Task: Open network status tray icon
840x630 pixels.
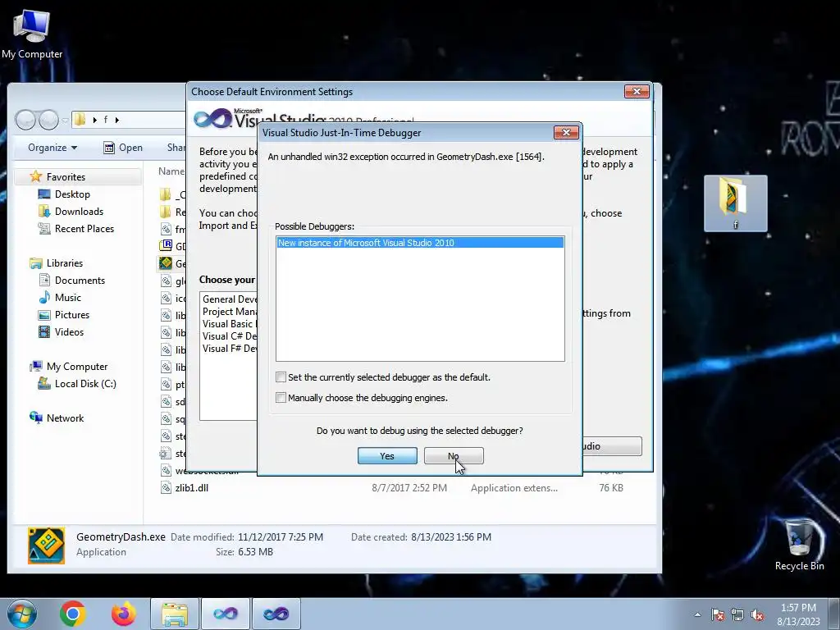Action: tap(737, 614)
